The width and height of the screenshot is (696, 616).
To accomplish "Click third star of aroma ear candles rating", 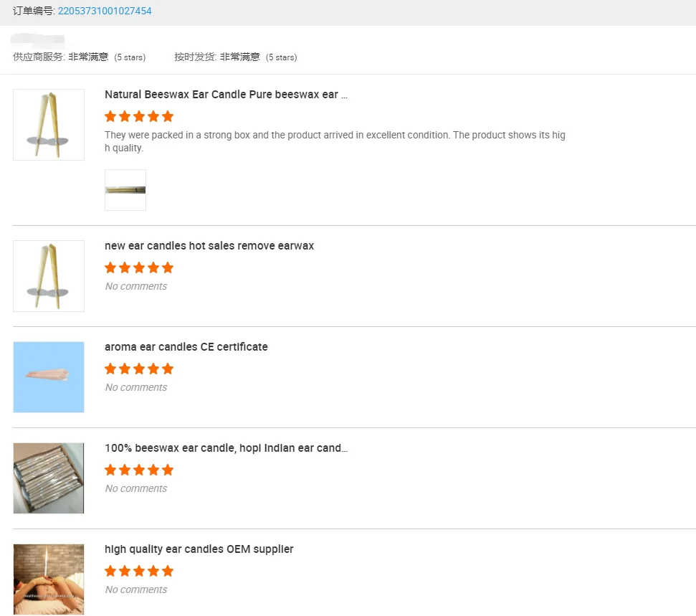I will point(139,369).
